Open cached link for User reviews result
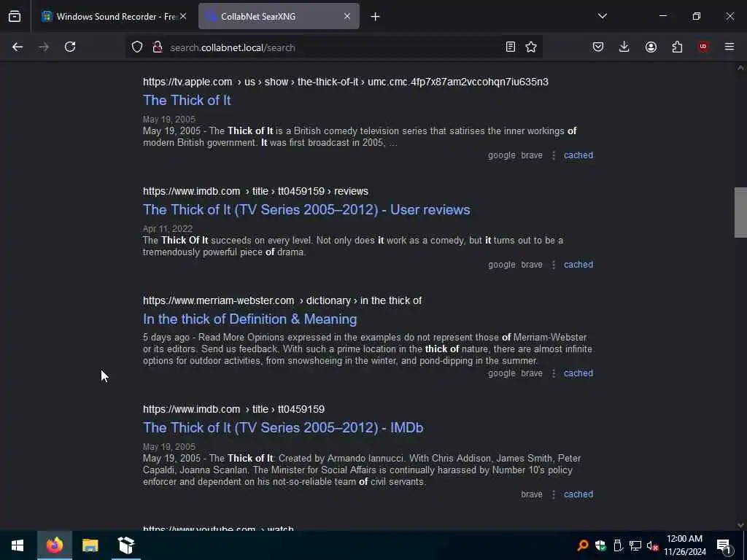 [x=578, y=265]
